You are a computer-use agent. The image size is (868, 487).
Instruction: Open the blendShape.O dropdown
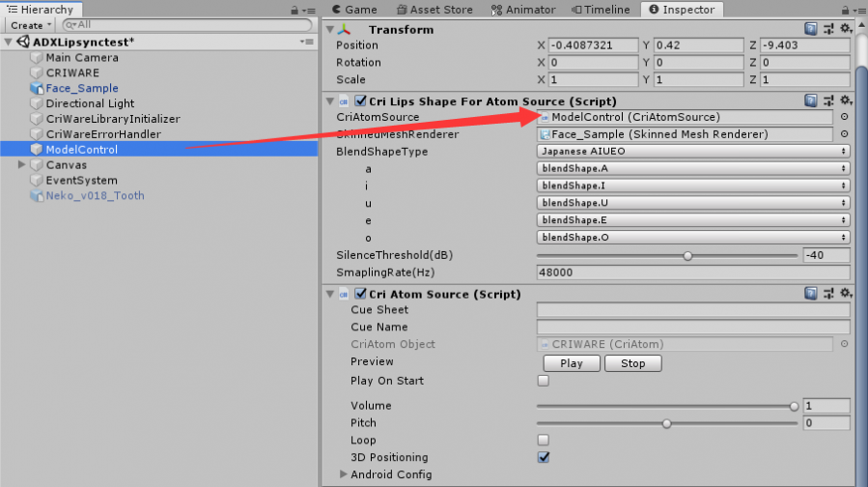pyautogui.click(x=693, y=237)
